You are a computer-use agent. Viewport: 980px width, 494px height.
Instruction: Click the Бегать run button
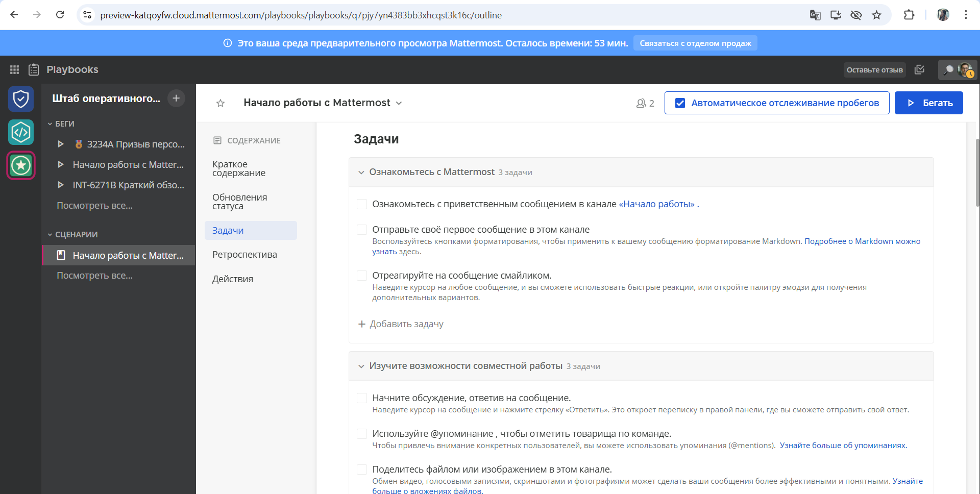(928, 103)
